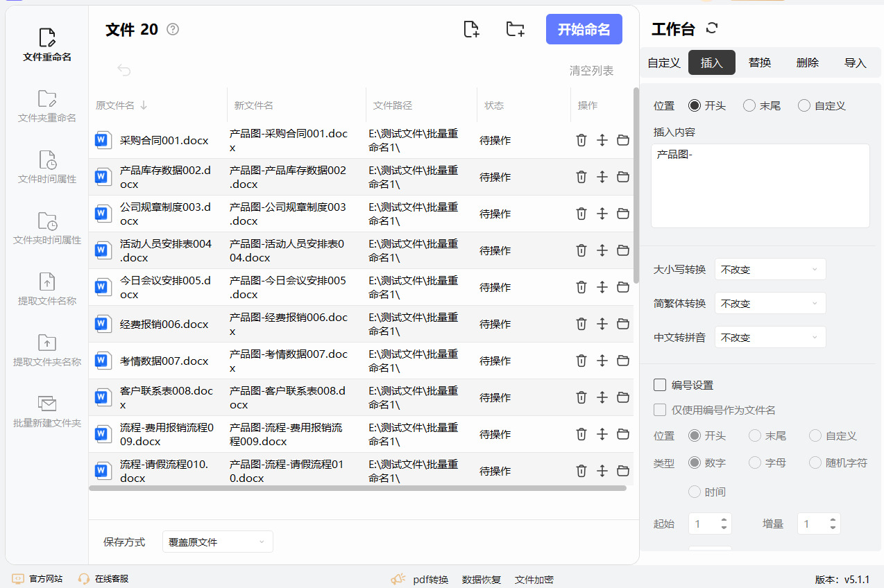Open the 中文转拼音 dropdown
The width and height of the screenshot is (884, 588).
[x=770, y=337]
